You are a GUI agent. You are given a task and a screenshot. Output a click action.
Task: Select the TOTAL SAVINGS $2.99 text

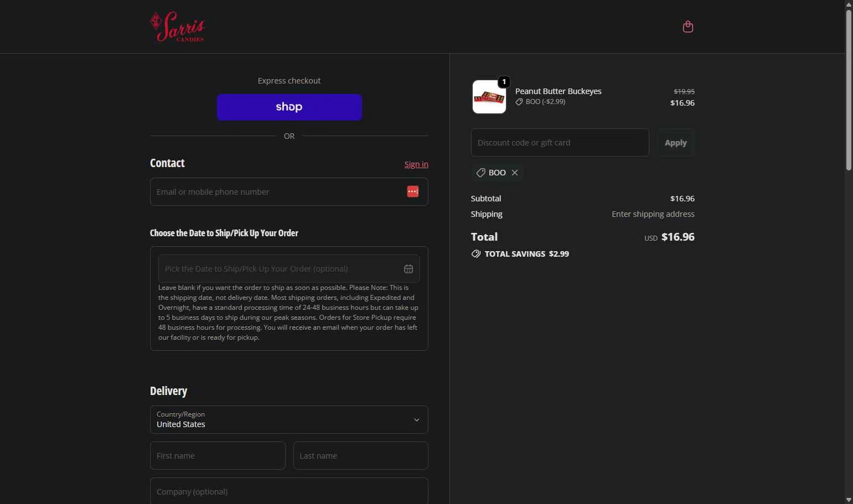coord(527,254)
